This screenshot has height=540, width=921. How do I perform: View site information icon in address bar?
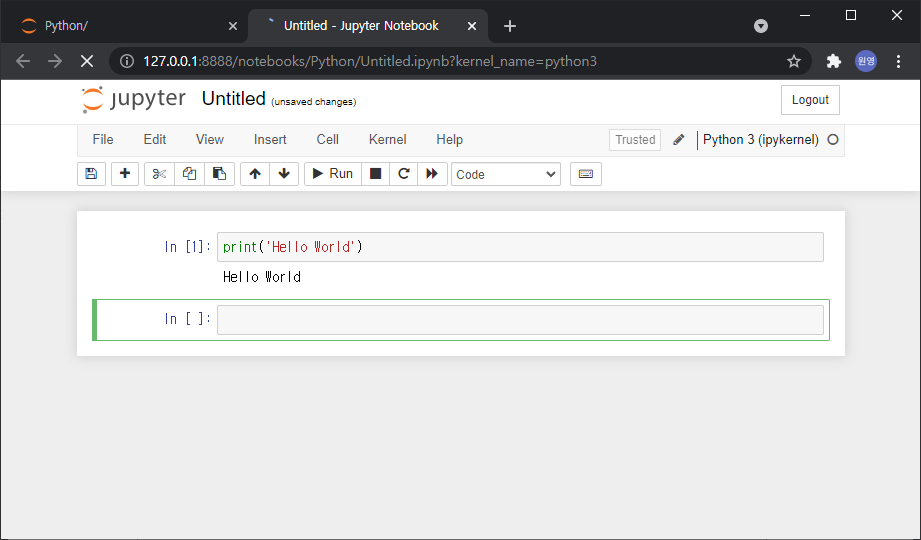tap(126, 61)
